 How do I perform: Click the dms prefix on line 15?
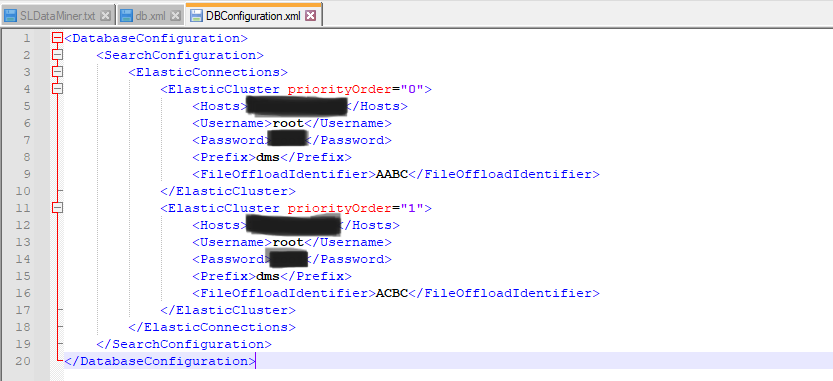tap(268, 276)
